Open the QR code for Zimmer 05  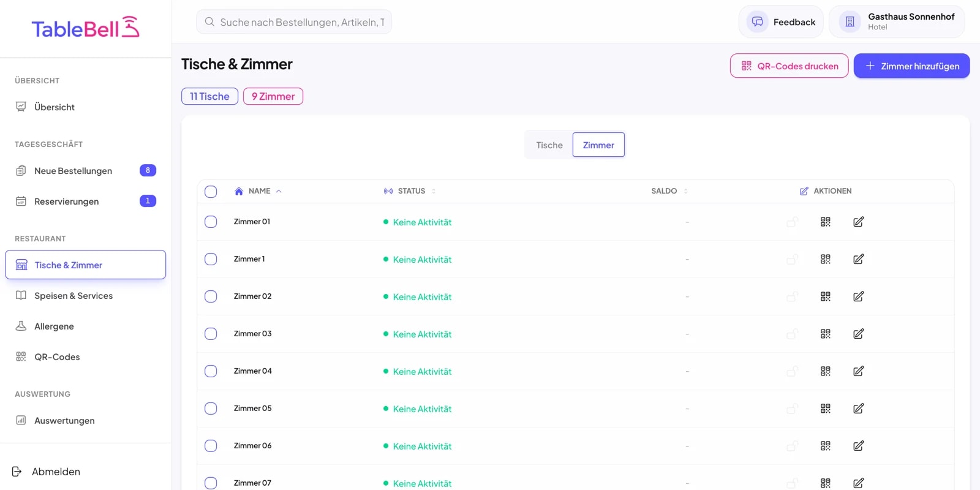pos(825,409)
